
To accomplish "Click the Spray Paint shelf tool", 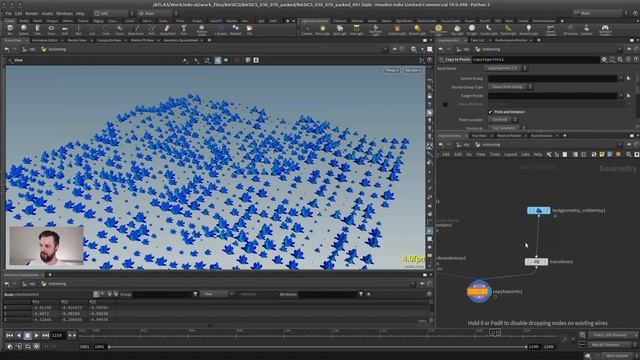I will (167, 29).
